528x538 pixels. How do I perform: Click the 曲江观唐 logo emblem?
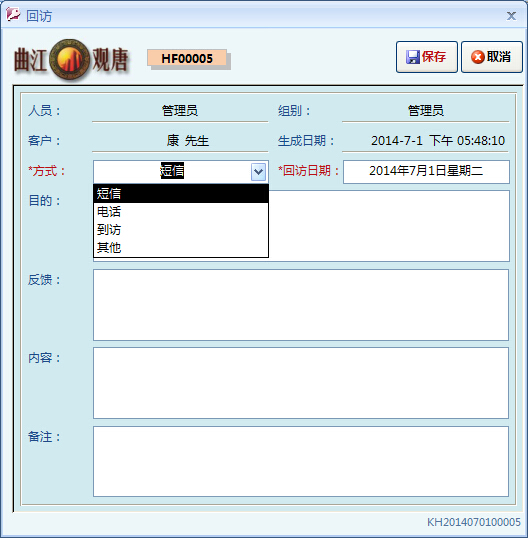pyautogui.click(x=70, y=59)
